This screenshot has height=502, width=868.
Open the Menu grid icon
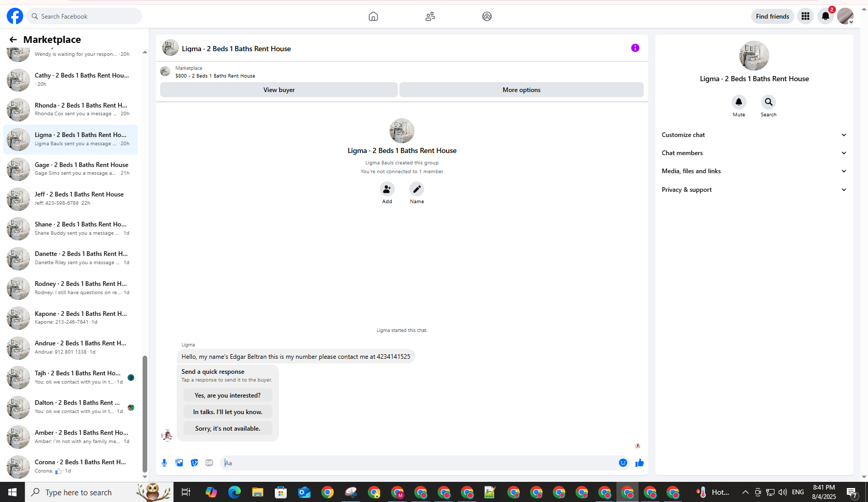[x=805, y=16]
